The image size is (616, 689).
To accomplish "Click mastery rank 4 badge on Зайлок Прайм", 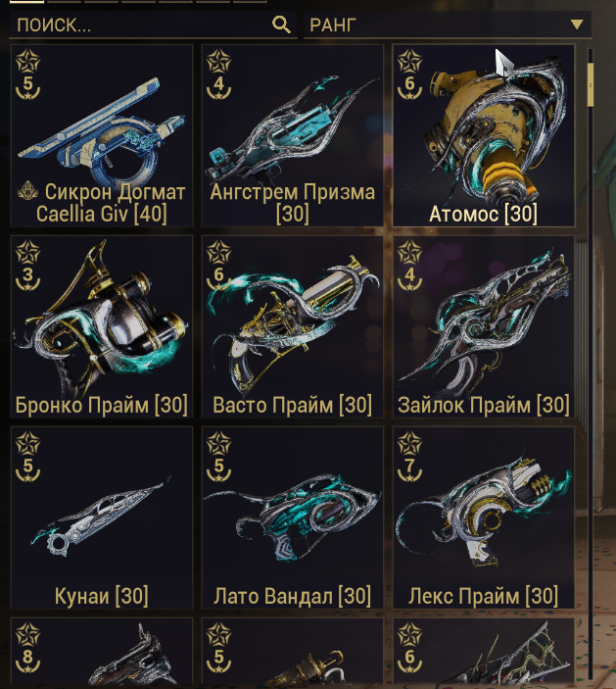I will click(x=409, y=266).
